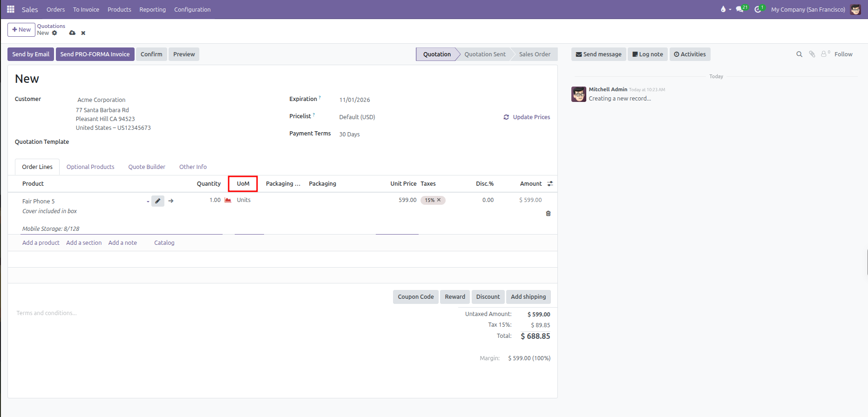View the red forecast chart icon
The height and width of the screenshot is (417, 868).
tap(228, 200)
